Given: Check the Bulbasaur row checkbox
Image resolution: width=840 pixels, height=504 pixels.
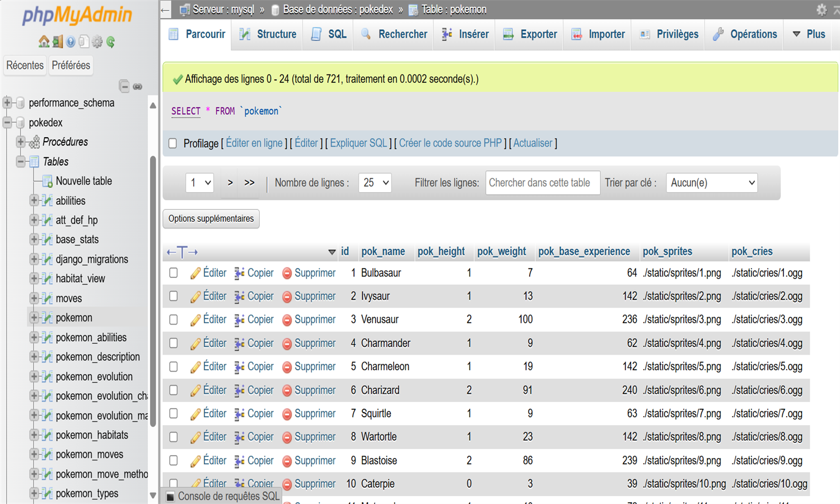Looking at the screenshot, I should coord(174,273).
